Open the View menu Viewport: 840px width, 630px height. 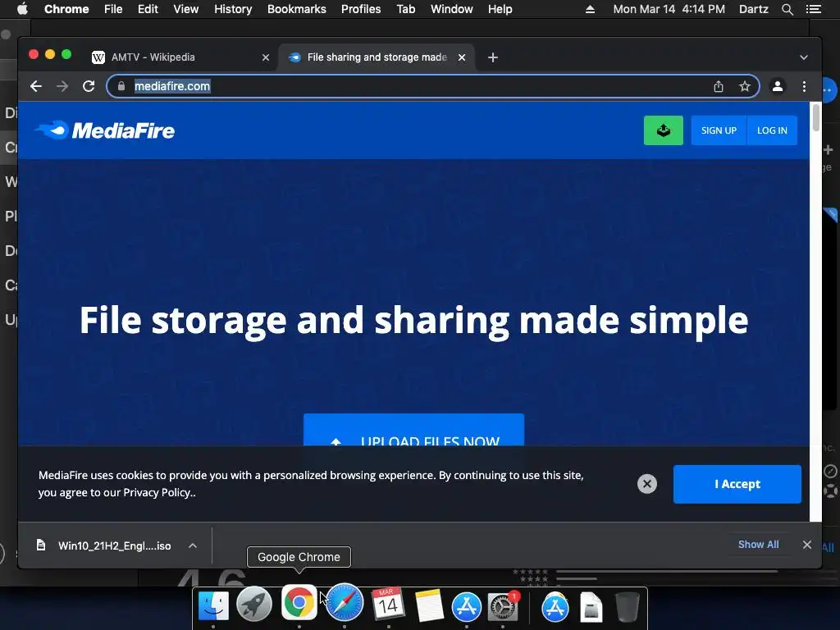click(x=186, y=9)
